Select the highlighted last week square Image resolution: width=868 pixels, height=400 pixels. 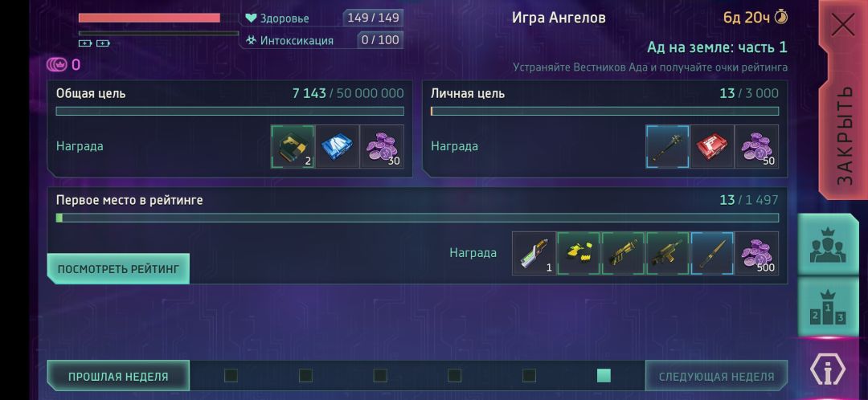(x=604, y=376)
